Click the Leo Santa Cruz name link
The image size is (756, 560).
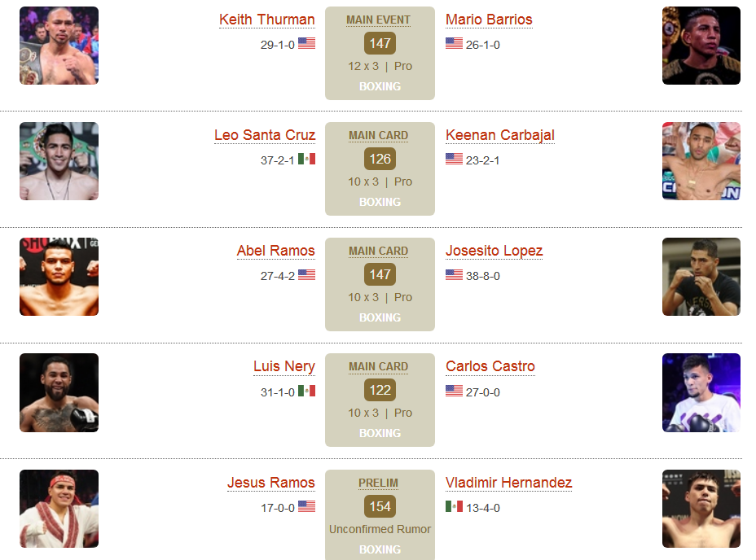pyautogui.click(x=265, y=135)
